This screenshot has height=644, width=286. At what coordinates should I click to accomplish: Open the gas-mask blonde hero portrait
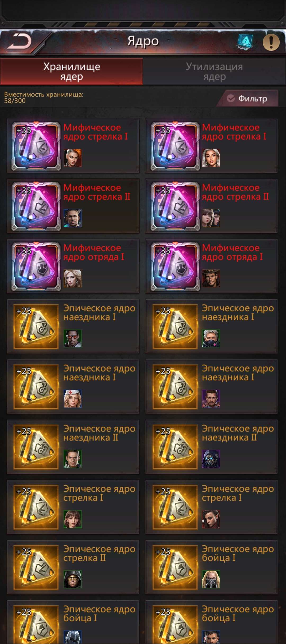coord(211,579)
